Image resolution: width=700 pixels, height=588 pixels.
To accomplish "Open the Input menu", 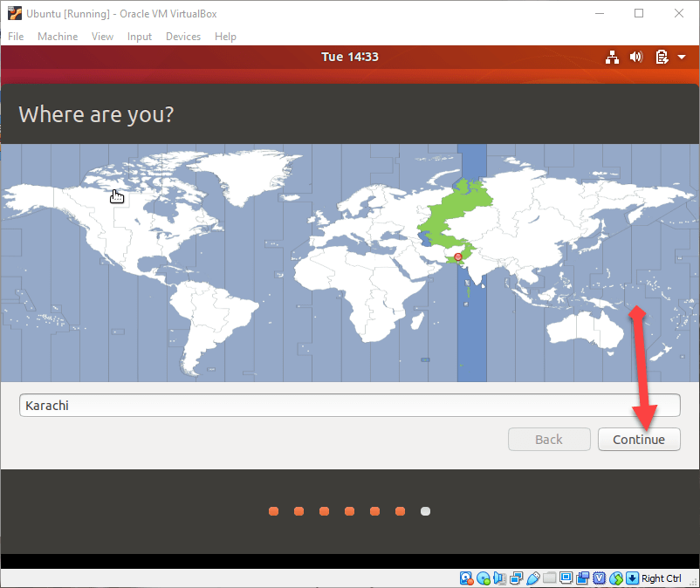I will pyautogui.click(x=140, y=37).
